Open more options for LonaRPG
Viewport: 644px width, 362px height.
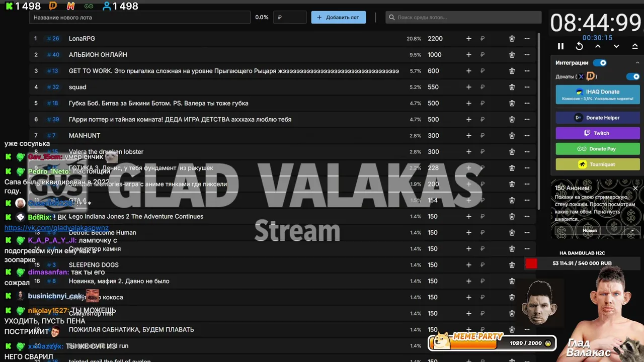[527, 39]
